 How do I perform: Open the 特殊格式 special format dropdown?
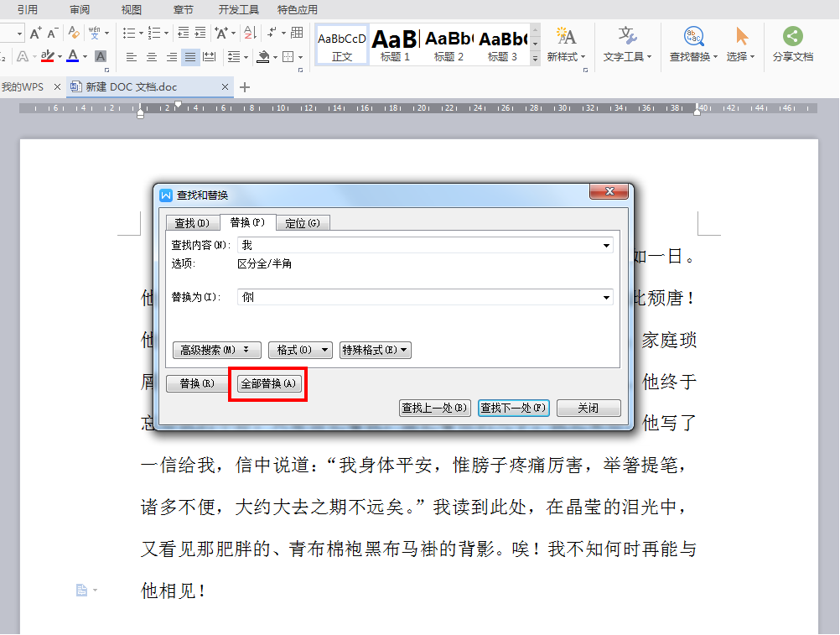click(375, 350)
